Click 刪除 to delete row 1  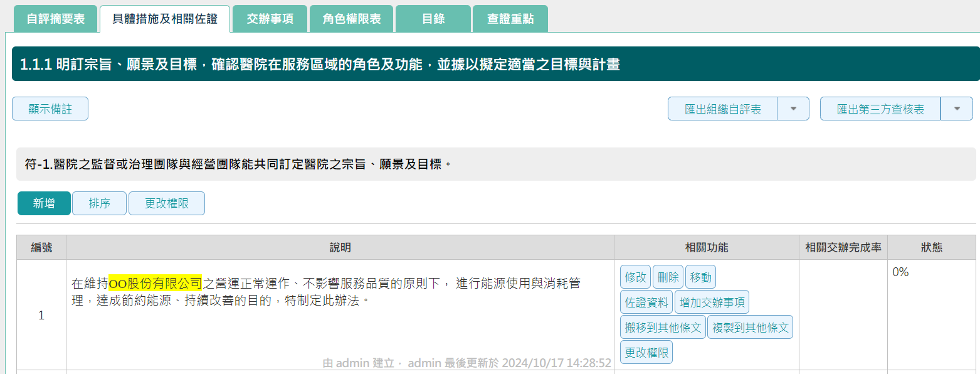click(x=668, y=277)
